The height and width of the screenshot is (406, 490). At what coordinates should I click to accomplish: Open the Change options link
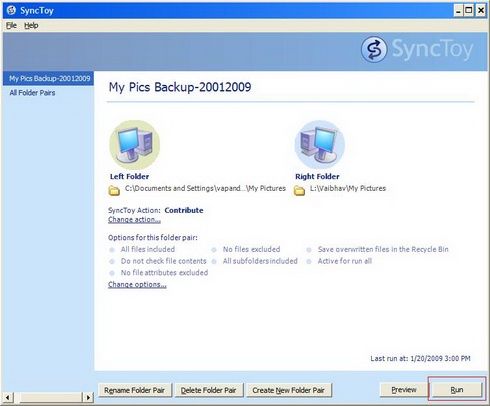coord(137,284)
